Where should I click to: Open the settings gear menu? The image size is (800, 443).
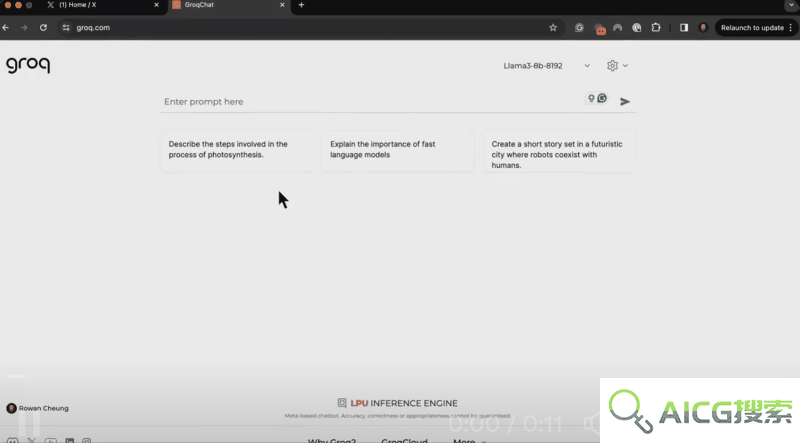[x=612, y=65]
